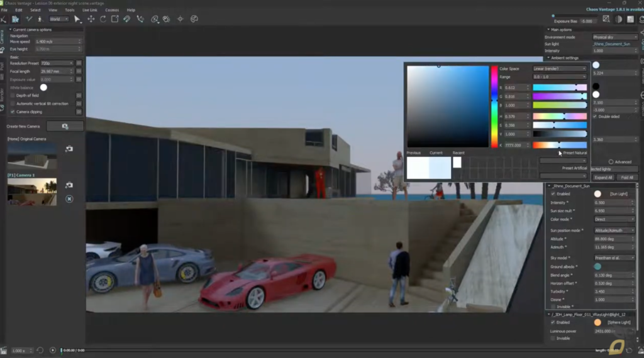Open the Edit menu
Screen dimensions: 644x358
19,10
